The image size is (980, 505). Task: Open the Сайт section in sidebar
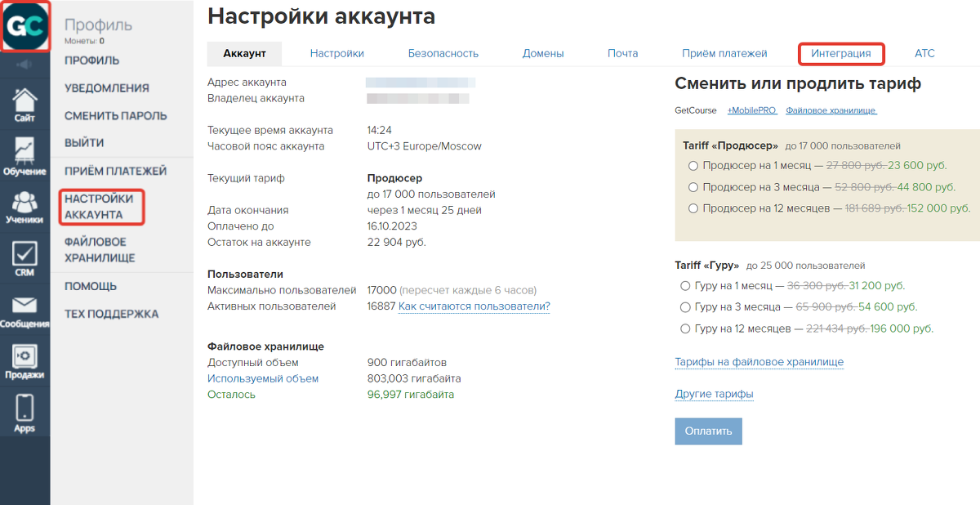[24, 105]
